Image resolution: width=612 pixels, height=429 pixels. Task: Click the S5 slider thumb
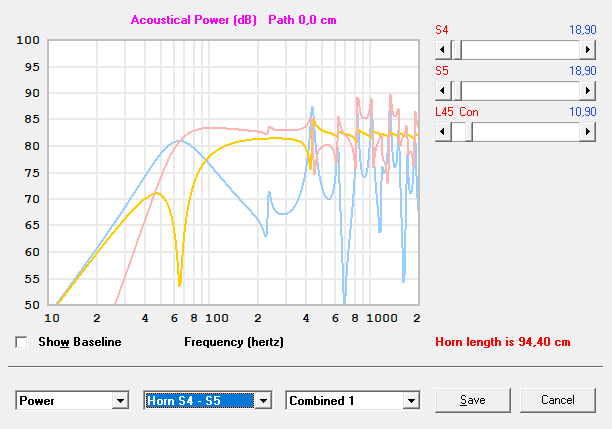click(456, 91)
